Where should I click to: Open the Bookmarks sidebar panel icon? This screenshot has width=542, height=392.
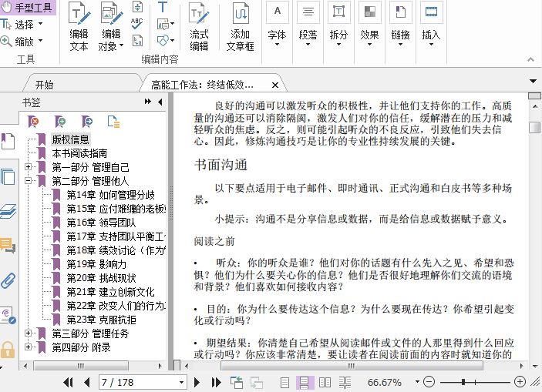click(x=8, y=141)
